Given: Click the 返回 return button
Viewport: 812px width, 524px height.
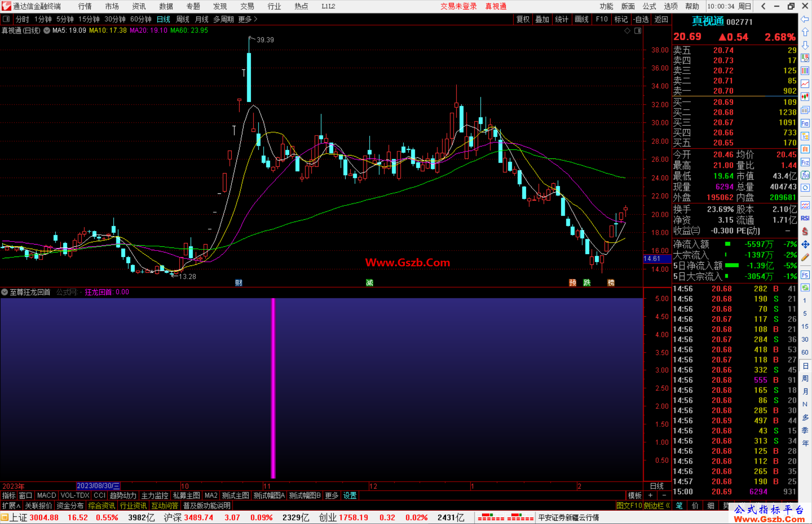Looking at the screenshot, I should [x=661, y=19].
